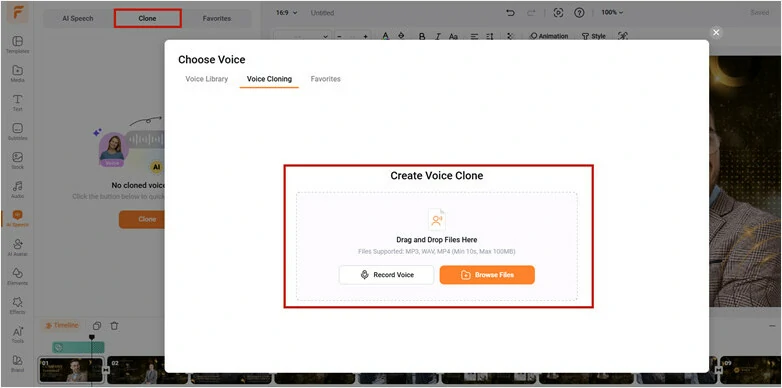
Task: Click the text highlight fill icon
Action: point(401,36)
